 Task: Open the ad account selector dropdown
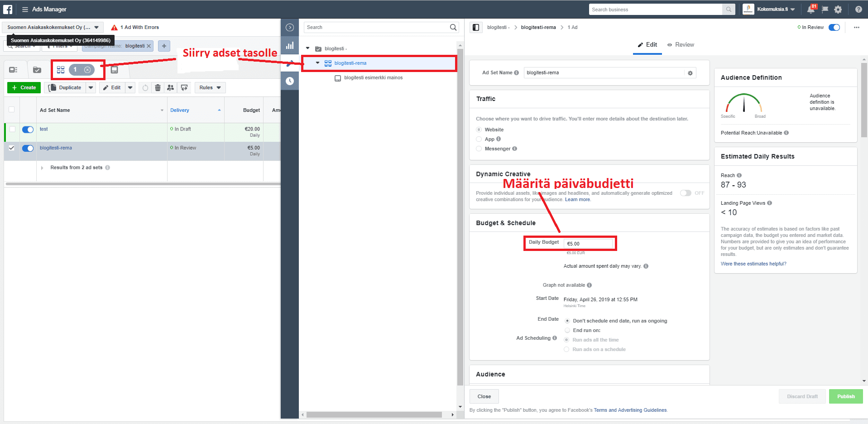pos(53,28)
